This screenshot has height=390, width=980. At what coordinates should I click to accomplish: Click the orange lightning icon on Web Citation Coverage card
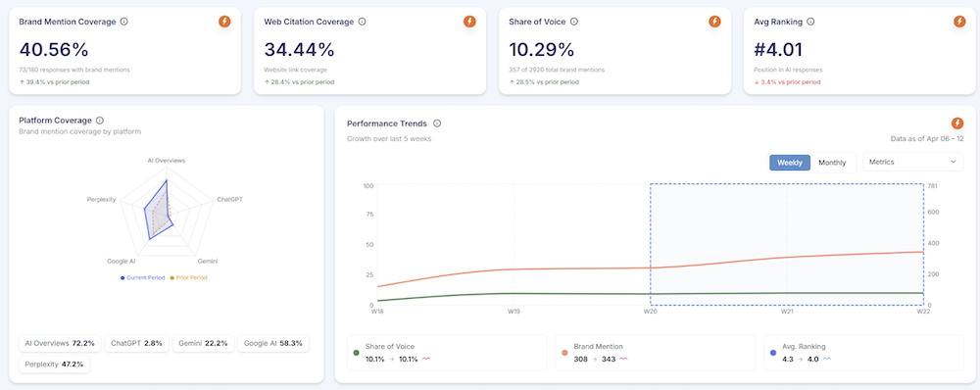[x=469, y=22]
